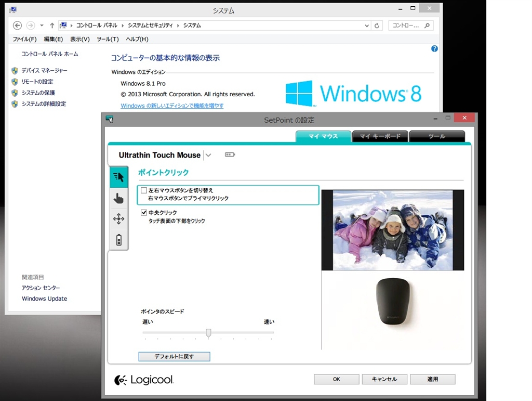
Task: Click the Logicool logo in SetPoint
Action: pyautogui.click(x=144, y=380)
